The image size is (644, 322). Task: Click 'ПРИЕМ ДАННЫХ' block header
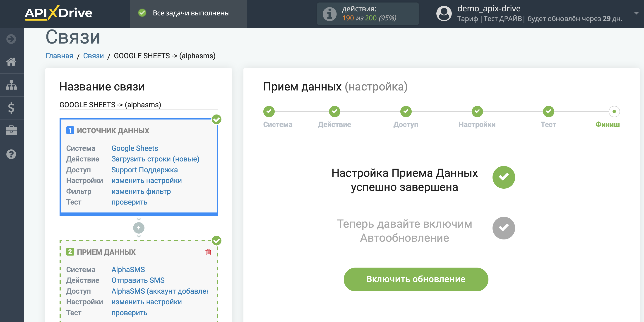click(106, 252)
